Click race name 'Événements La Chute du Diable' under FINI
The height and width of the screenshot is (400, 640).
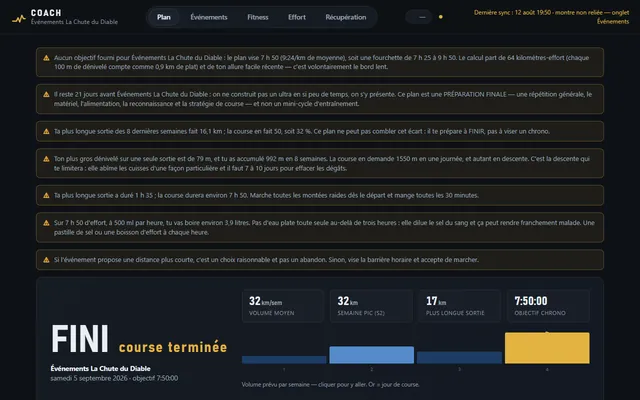click(100, 369)
